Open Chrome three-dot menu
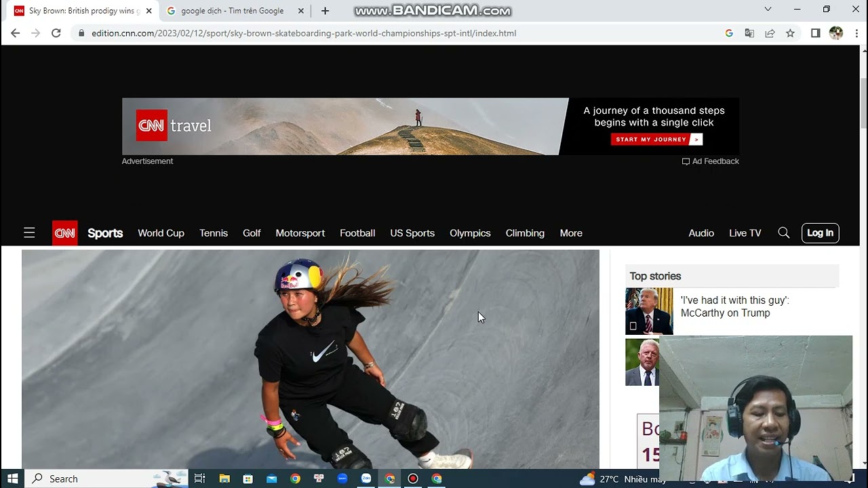Screen dimensions: 868x488 coord(856,33)
